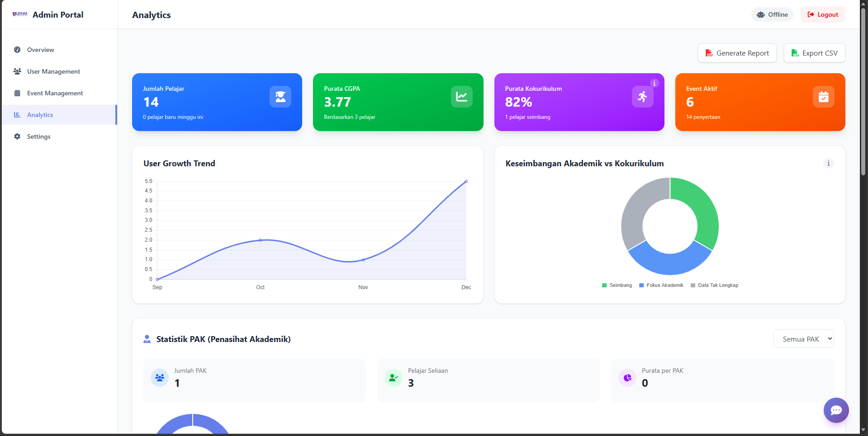
Task: Select the Analytics bar-chart icon in the sidebar
Action: [17, 115]
